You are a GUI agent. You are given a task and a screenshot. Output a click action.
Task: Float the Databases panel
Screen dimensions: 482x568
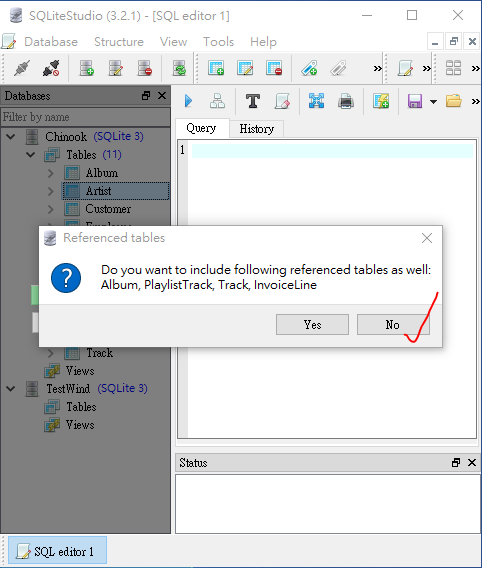pos(146,96)
